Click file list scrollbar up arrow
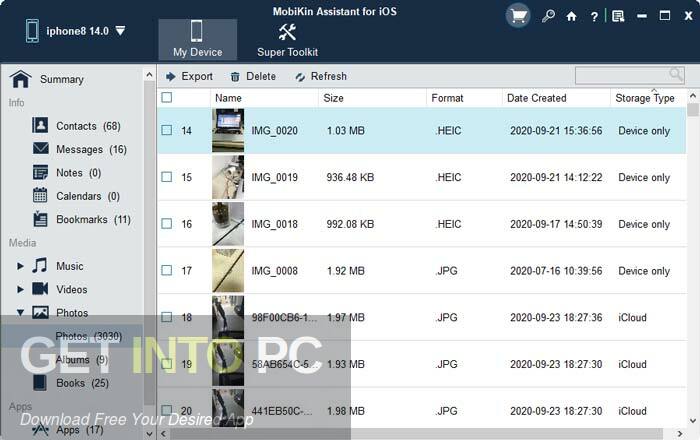 coord(693,95)
